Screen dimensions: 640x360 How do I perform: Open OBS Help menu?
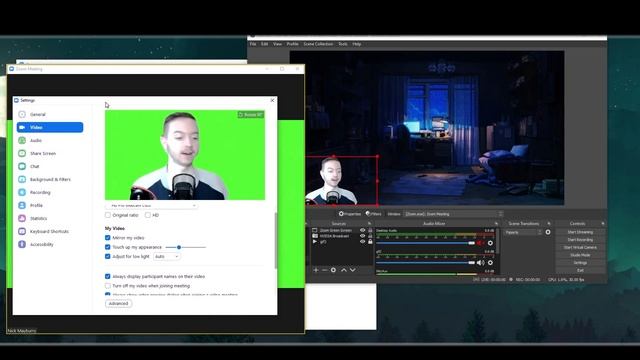356,44
